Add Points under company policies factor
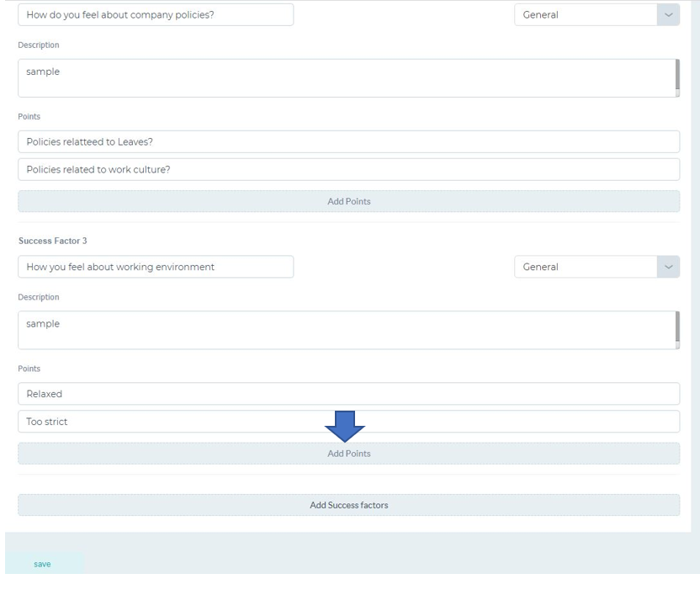Screen dimensions: 700x595 tap(348, 201)
